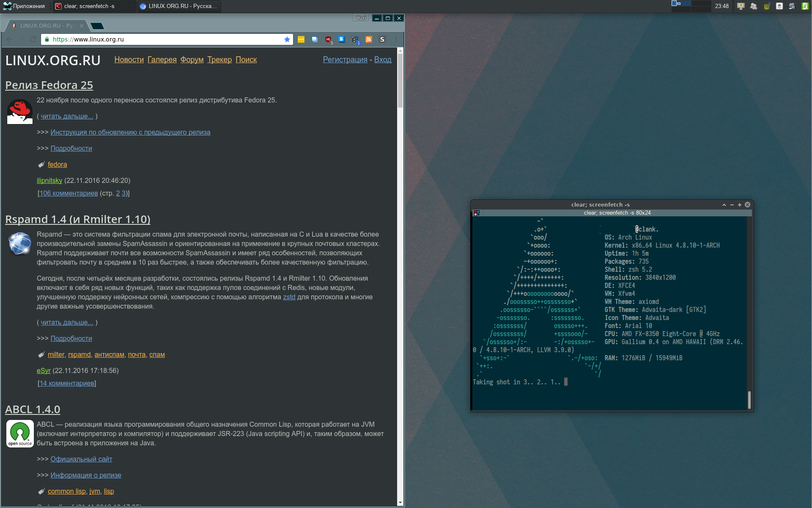
Task: Click the Fedora red hat news image
Action: point(19,111)
